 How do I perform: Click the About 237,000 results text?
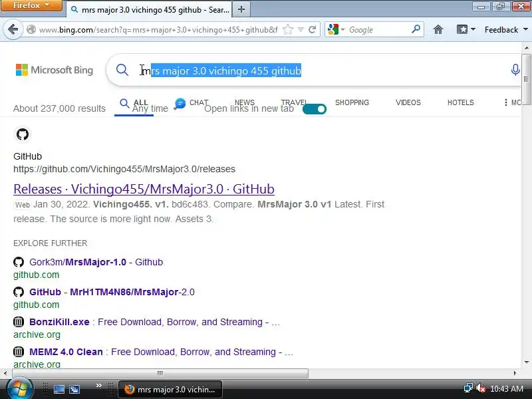pyautogui.click(x=59, y=108)
